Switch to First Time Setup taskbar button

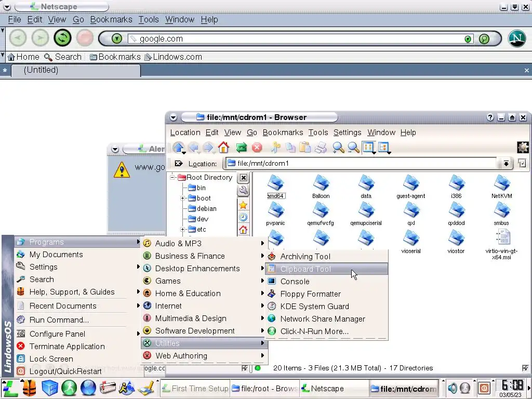[x=195, y=389]
